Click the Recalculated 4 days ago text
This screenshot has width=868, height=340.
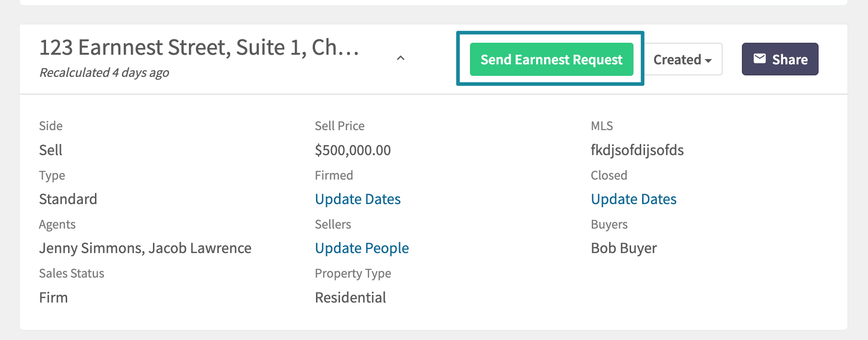pyautogui.click(x=104, y=73)
